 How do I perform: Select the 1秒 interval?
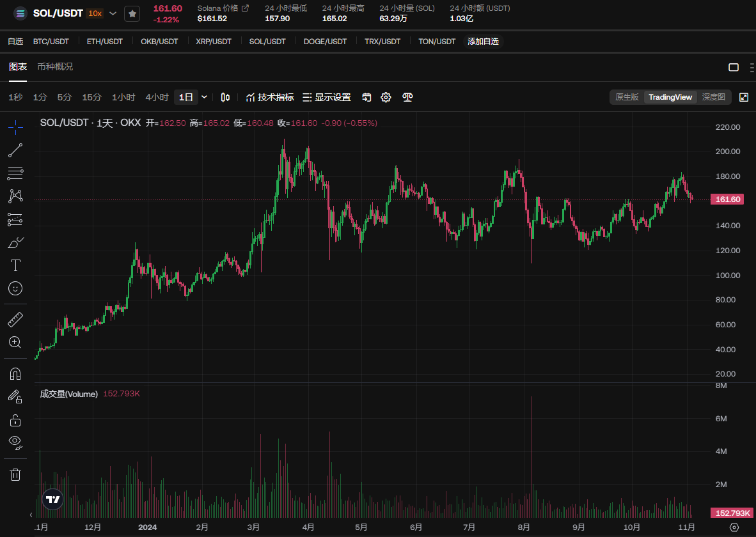coord(15,97)
